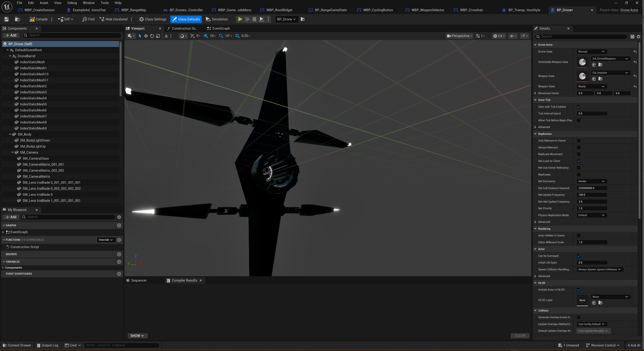This screenshot has height=351, width=644.
Task: Click the Browse to asset icon
Action: coord(17,19)
